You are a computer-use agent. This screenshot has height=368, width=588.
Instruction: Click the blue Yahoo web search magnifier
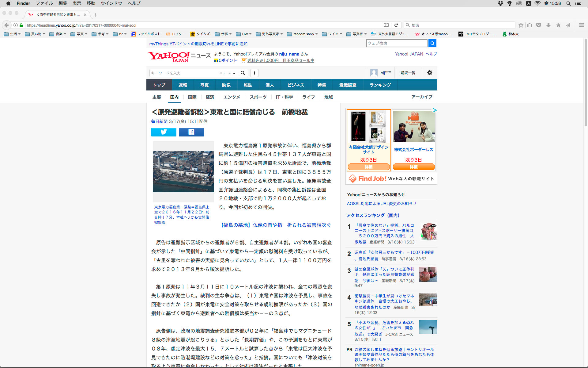click(x=432, y=44)
